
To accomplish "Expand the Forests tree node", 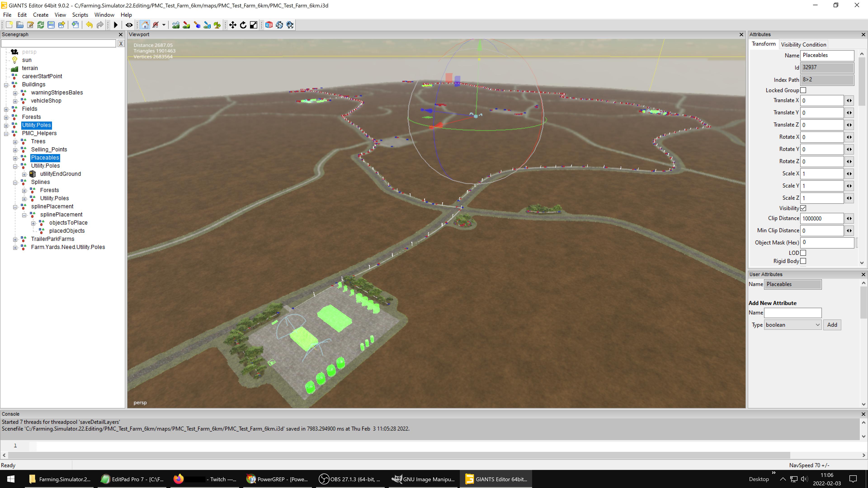I will click(6, 117).
